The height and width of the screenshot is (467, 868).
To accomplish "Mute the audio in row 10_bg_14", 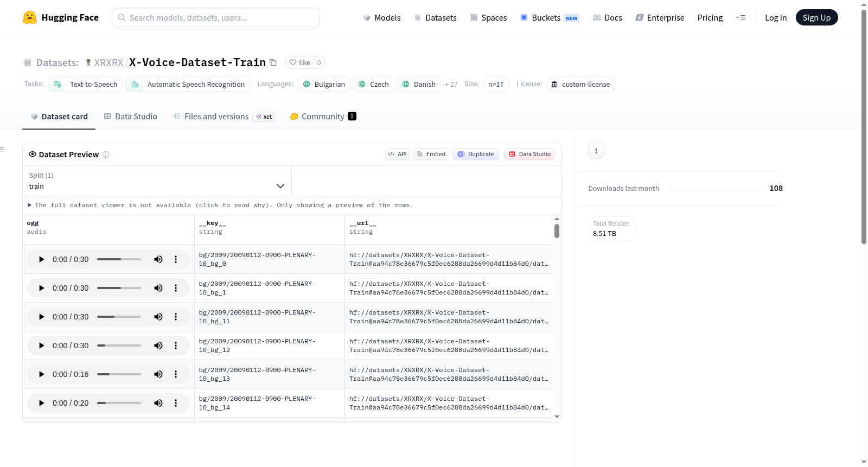I will pyautogui.click(x=158, y=403).
